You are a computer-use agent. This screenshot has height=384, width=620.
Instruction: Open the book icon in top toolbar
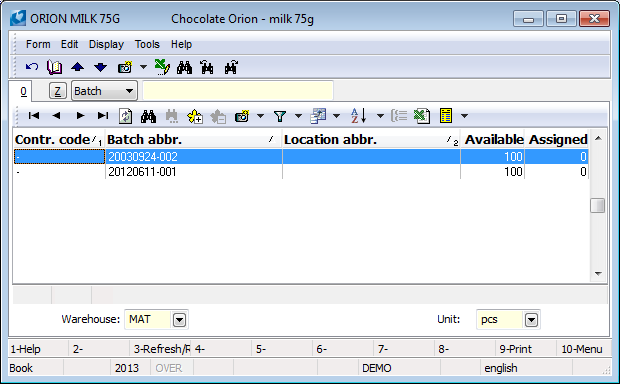click(x=55, y=67)
